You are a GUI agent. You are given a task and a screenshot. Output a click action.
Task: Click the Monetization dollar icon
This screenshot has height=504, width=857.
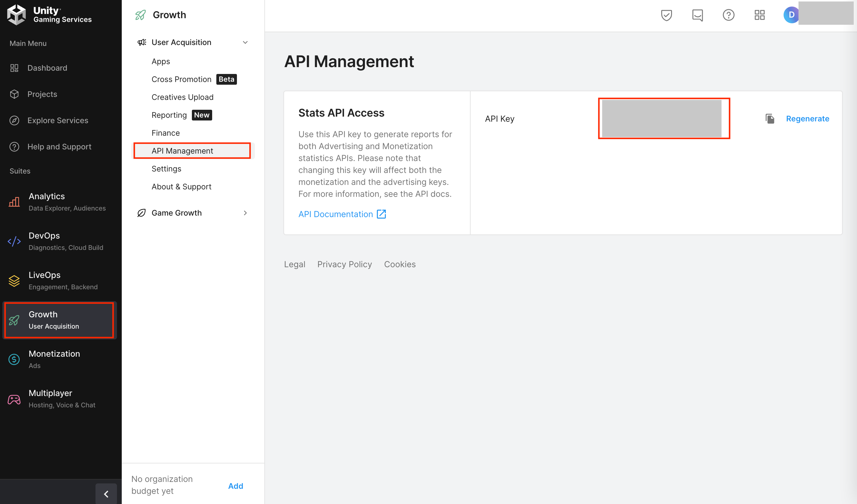tap(14, 359)
